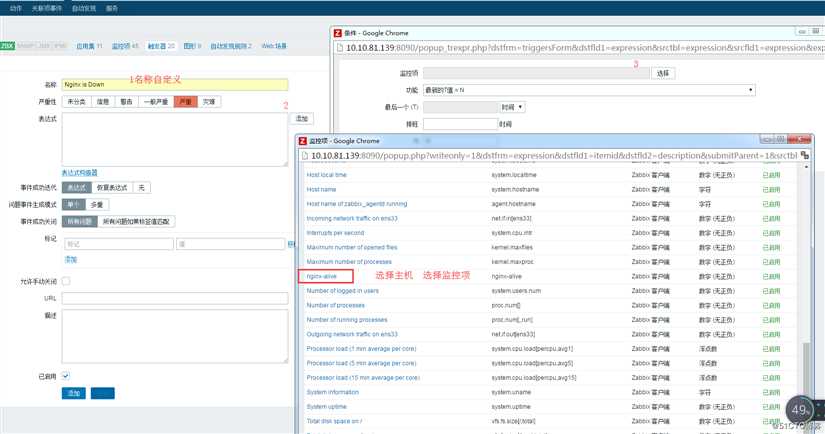Screen dimensions: 825x434
Task: Toggle the 已启用 checkbox
Action: [x=66, y=376]
